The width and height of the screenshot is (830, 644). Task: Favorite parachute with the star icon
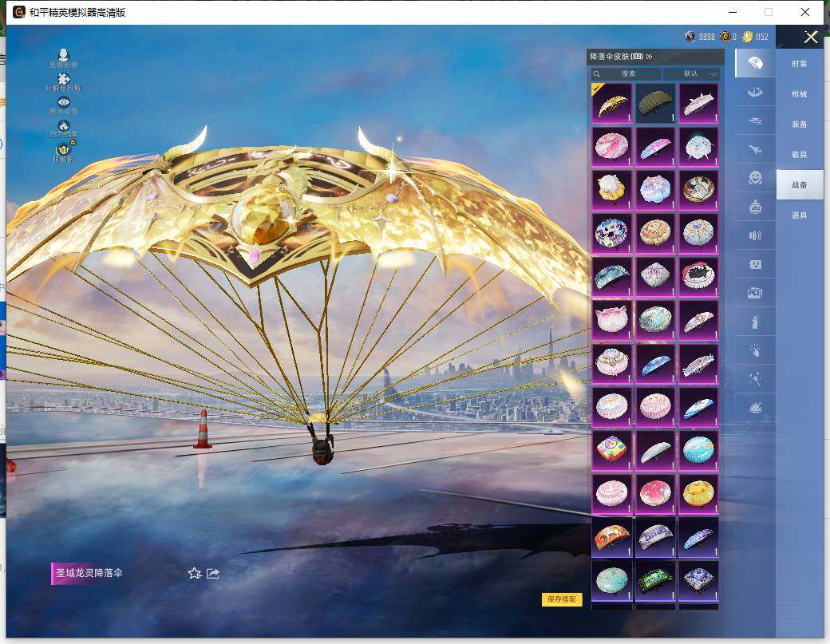click(194, 573)
